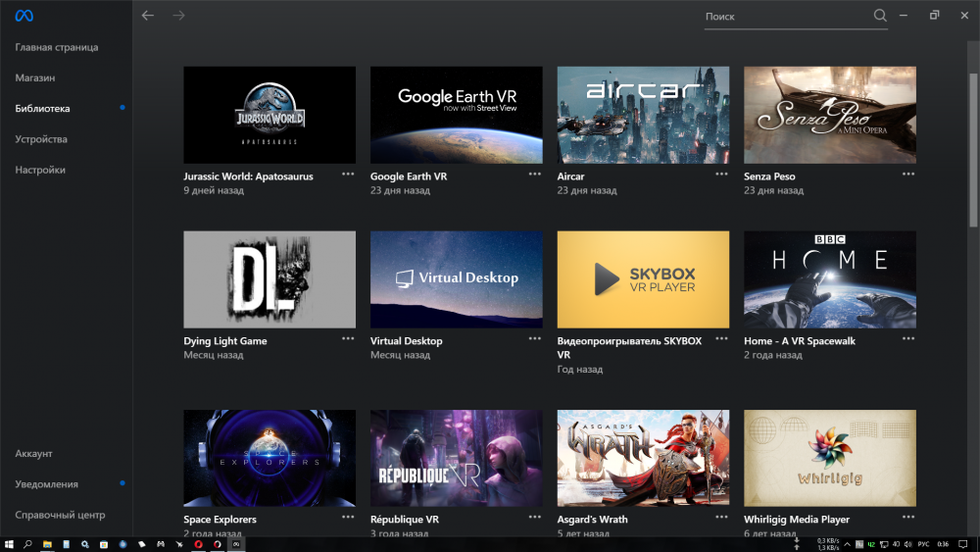Open Магазин section

35,78
